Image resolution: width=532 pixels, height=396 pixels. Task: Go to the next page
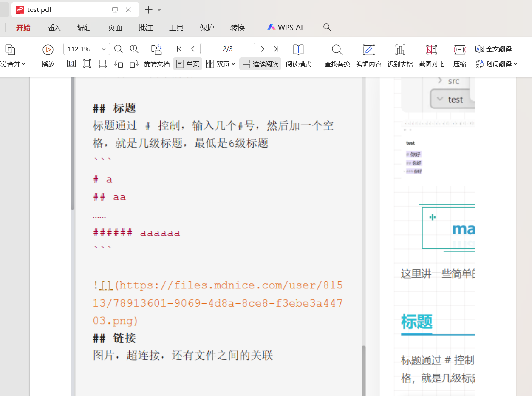click(263, 49)
